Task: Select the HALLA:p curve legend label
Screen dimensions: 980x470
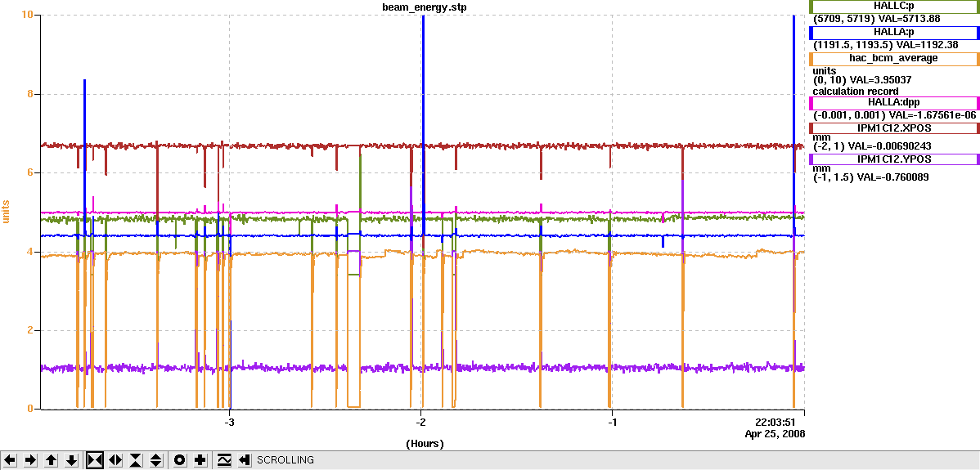Action: (x=894, y=33)
